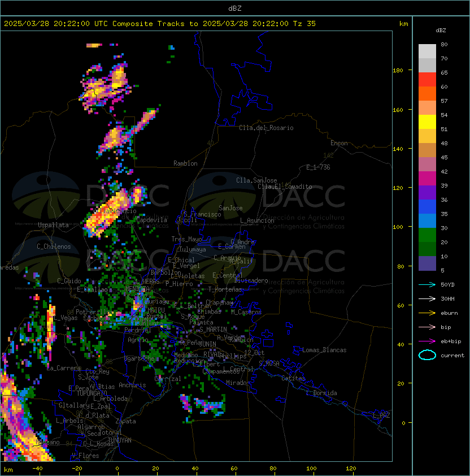The width and height of the screenshot is (470, 476).
Task: Click the 'G_Andre' map label
Action: (x=242, y=242)
